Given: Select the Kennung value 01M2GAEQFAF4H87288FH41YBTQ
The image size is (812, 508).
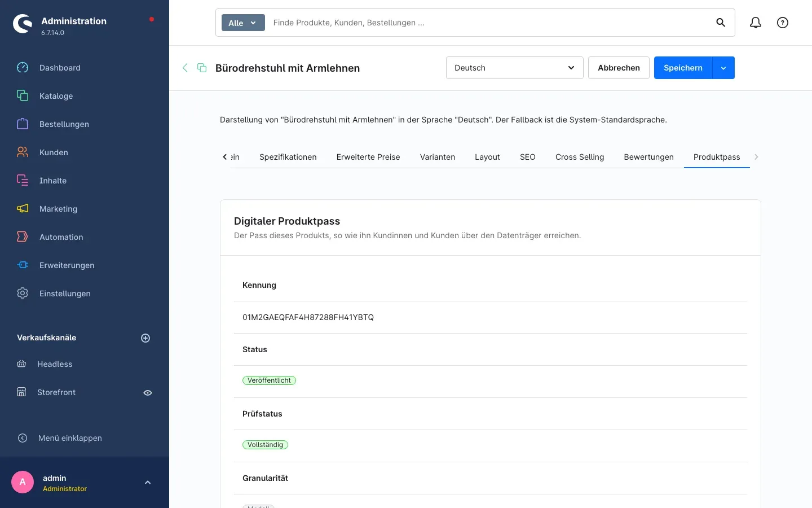Looking at the screenshot, I should [308, 317].
